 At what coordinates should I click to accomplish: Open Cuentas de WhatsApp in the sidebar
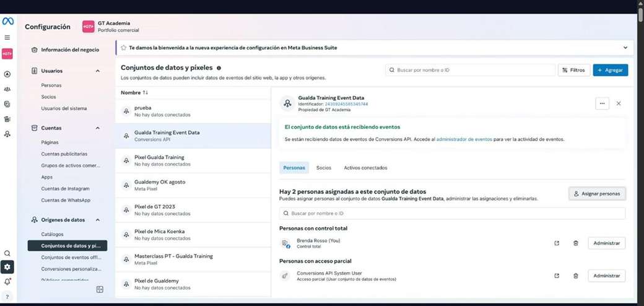[x=66, y=200]
